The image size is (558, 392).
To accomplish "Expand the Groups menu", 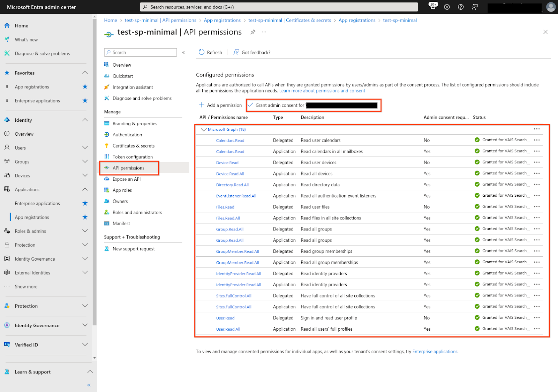I will click(x=85, y=161).
